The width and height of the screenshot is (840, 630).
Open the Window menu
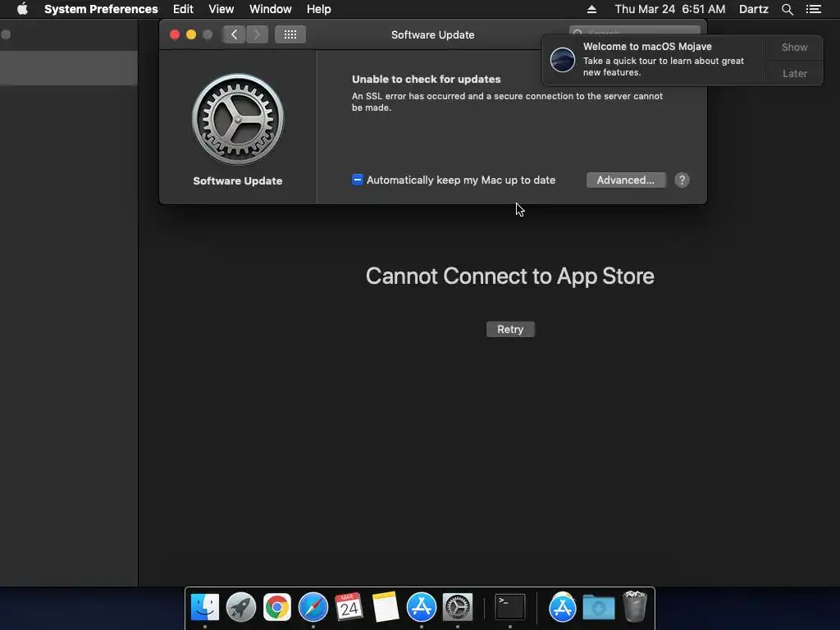click(270, 9)
